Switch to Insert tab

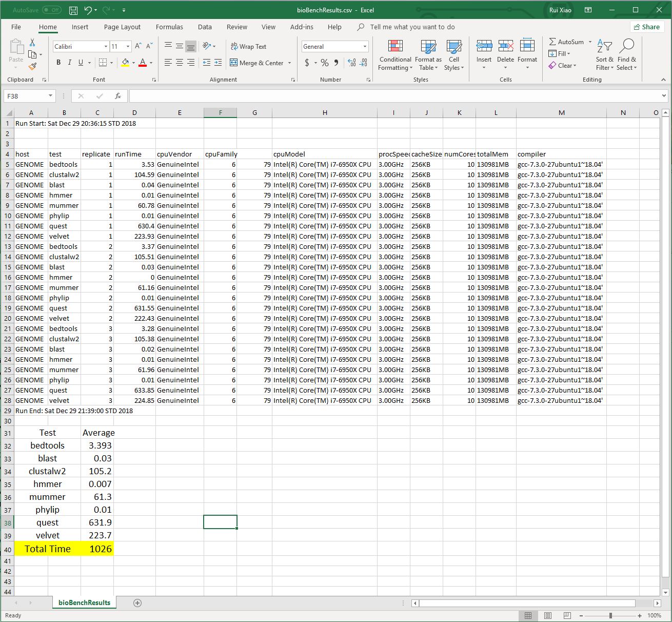tap(80, 27)
